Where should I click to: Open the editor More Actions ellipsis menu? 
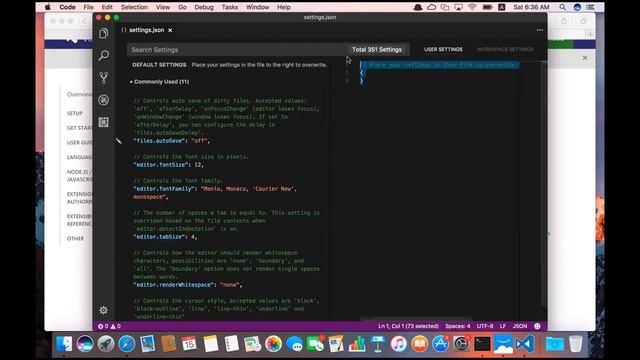pos(540,30)
